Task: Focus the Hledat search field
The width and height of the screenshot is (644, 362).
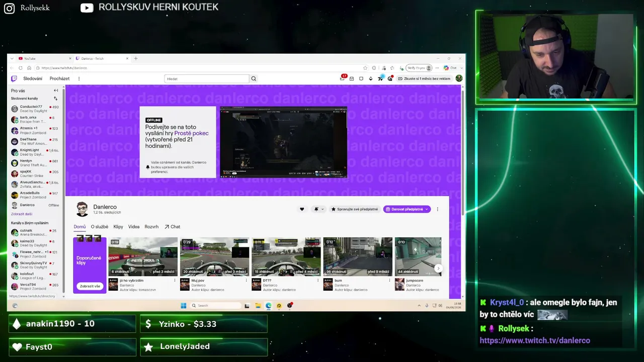Action: (207, 78)
